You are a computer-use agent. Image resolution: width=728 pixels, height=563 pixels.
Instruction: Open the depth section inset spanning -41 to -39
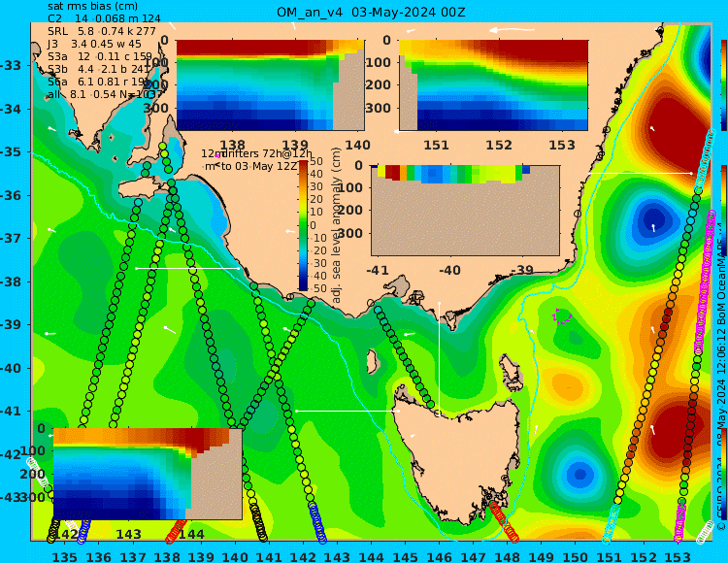465,211
